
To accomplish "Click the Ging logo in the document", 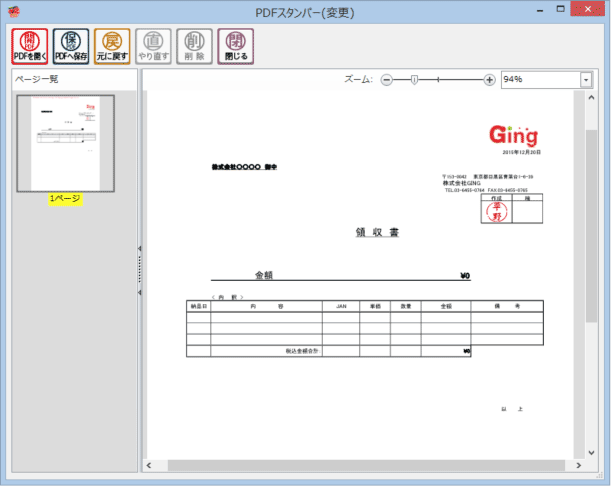I will pyautogui.click(x=514, y=135).
